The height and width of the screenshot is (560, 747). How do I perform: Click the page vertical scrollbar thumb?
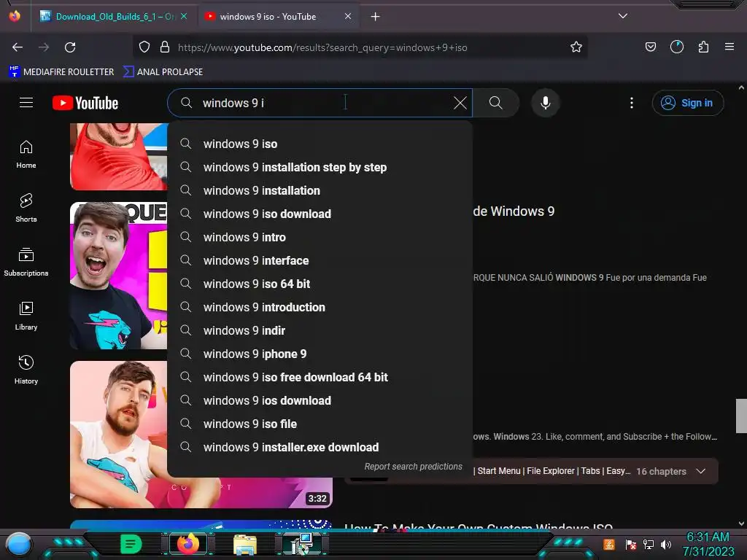741,416
